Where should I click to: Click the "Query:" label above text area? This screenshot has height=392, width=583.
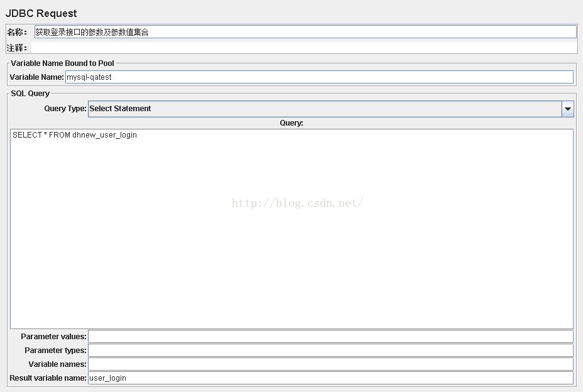coord(291,123)
